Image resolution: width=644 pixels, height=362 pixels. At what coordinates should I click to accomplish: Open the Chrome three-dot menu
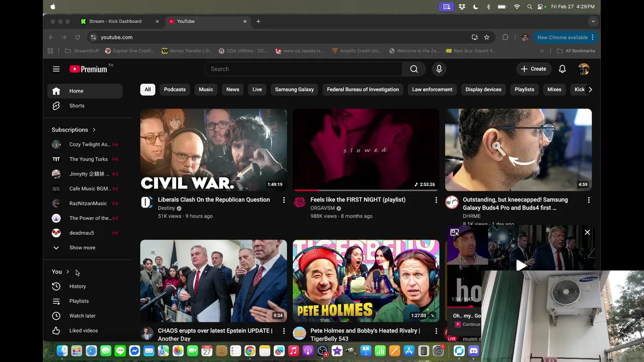click(x=593, y=37)
